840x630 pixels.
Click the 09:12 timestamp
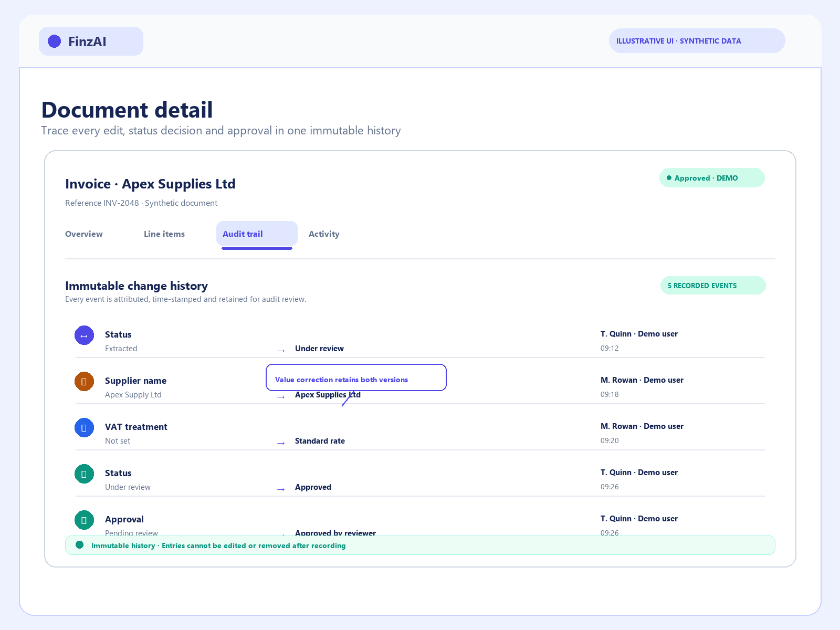610,348
